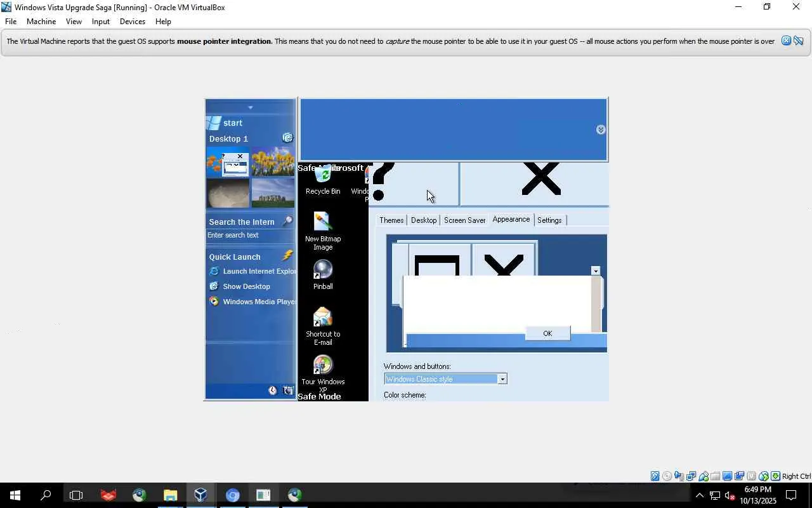Switch to the Settings tab
This screenshot has height=508, width=812.
tap(549, 220)
